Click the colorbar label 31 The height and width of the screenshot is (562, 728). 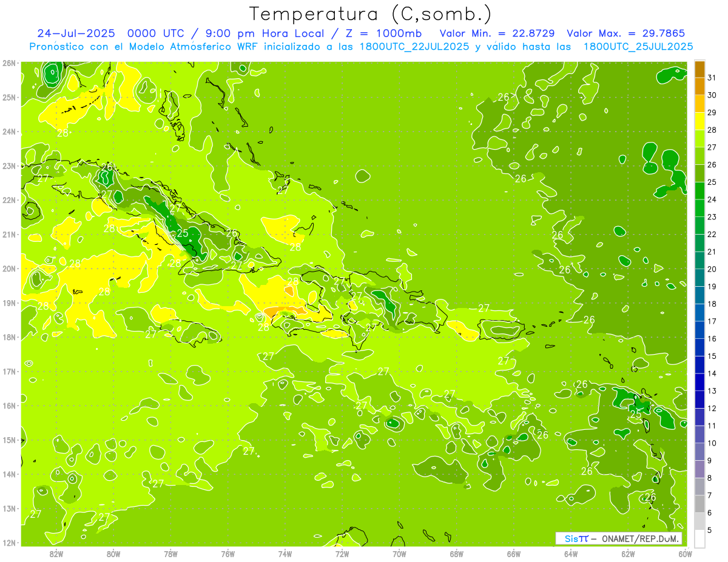coord(712,78)
